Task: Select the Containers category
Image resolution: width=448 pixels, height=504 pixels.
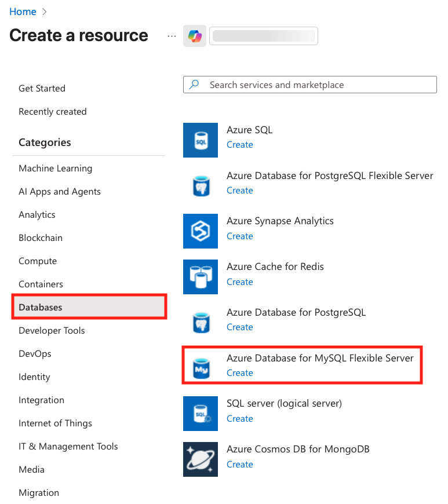Action: tap(41, 284)
